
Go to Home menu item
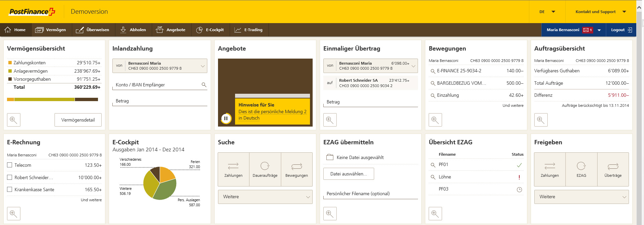[x=15, y=30]
